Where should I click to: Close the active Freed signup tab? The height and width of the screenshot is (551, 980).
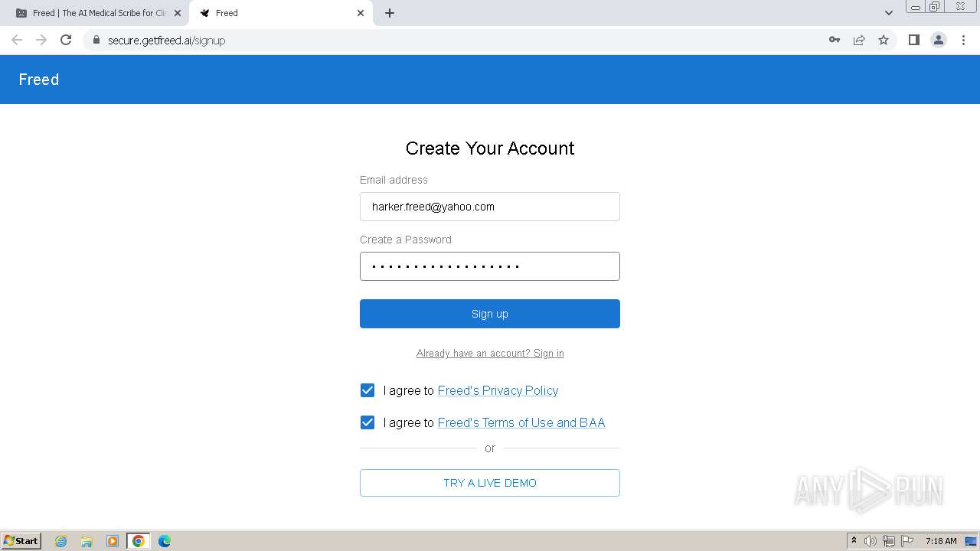tap(361, 13)
